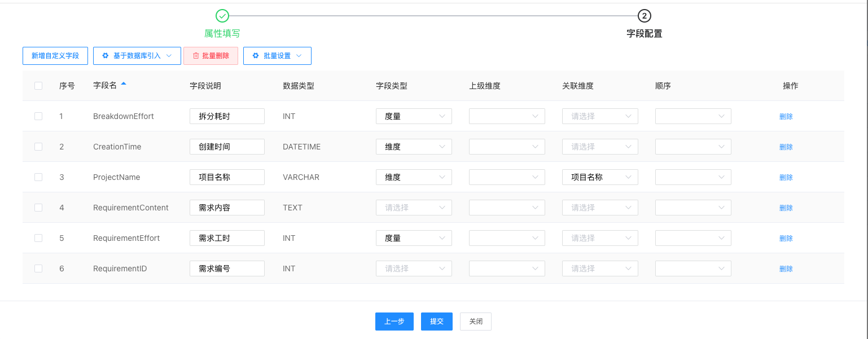This screenshot has height=339, width=868.
Task: Click 删除 link for RequirementEffort row
Action: pos(786,238)
